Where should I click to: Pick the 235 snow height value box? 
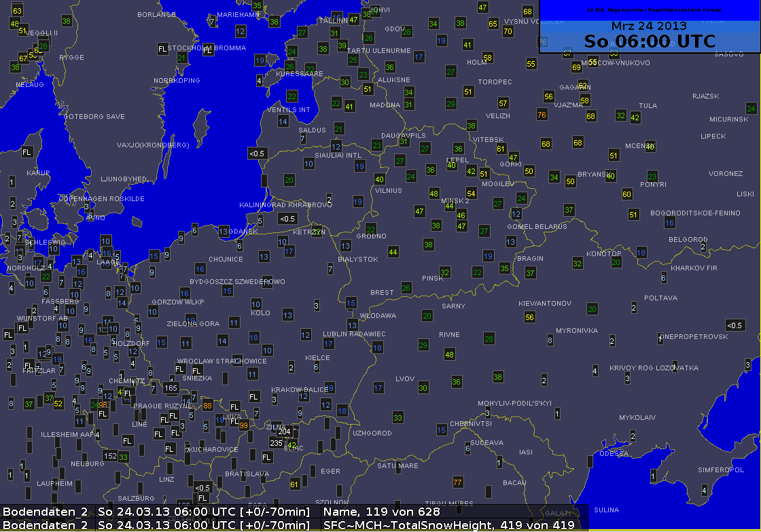[277, 443]
